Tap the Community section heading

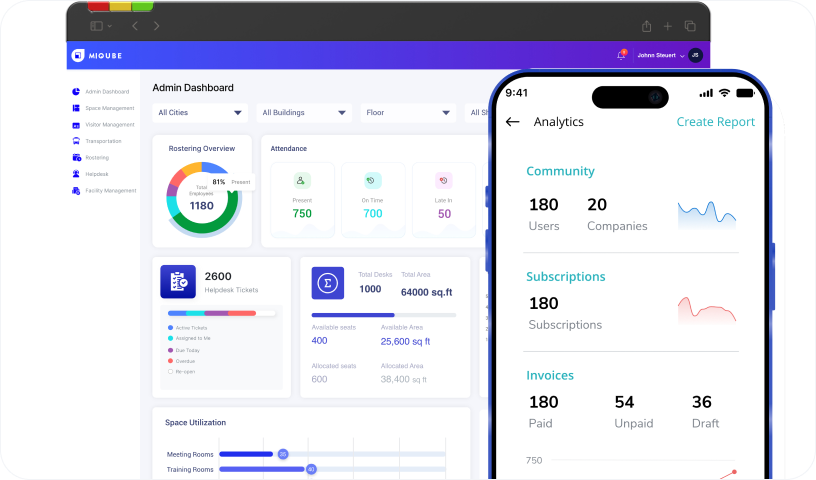560,171
